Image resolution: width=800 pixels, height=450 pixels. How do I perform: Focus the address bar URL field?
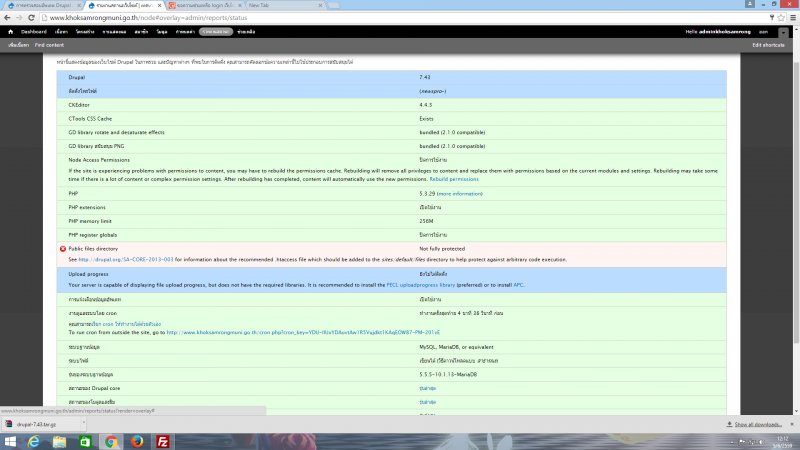pyautogui.click(x=403, y=17)
